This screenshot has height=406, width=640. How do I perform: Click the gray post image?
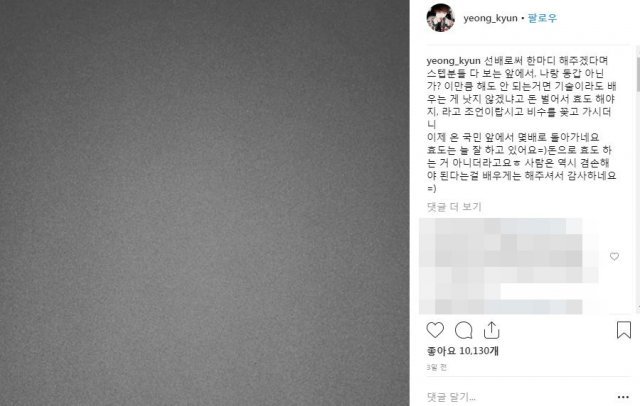coord(204,203)
